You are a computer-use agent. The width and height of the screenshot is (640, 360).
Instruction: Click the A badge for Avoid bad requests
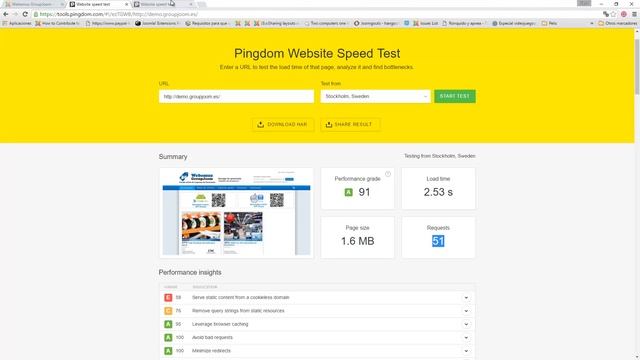click(168, 338)
